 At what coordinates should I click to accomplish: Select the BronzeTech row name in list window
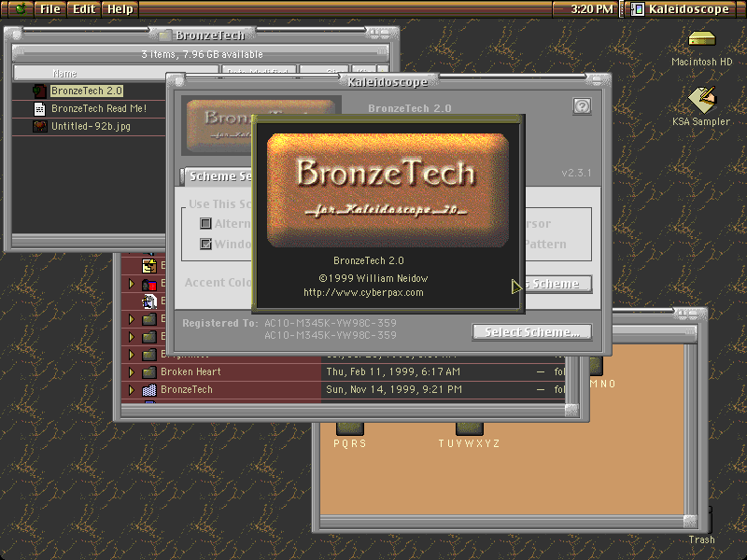[186, 389]
